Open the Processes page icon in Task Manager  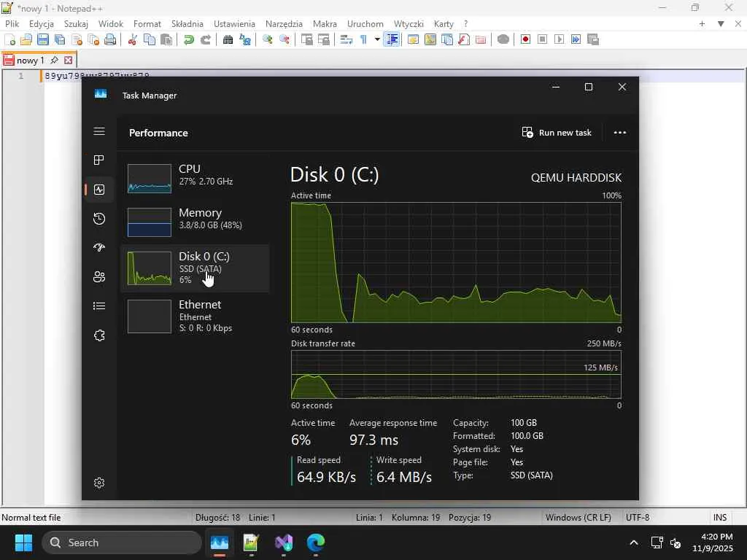click(99, 160)
